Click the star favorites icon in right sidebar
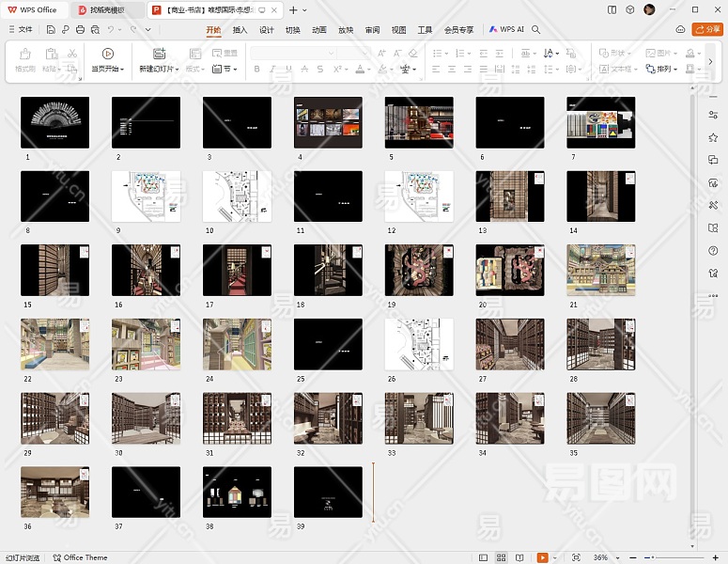The image size is (728, 564). click(713, 137)
